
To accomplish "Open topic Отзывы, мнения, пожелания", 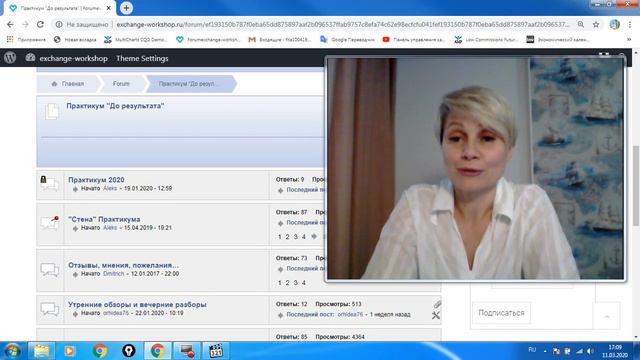I will click(123, 265).
